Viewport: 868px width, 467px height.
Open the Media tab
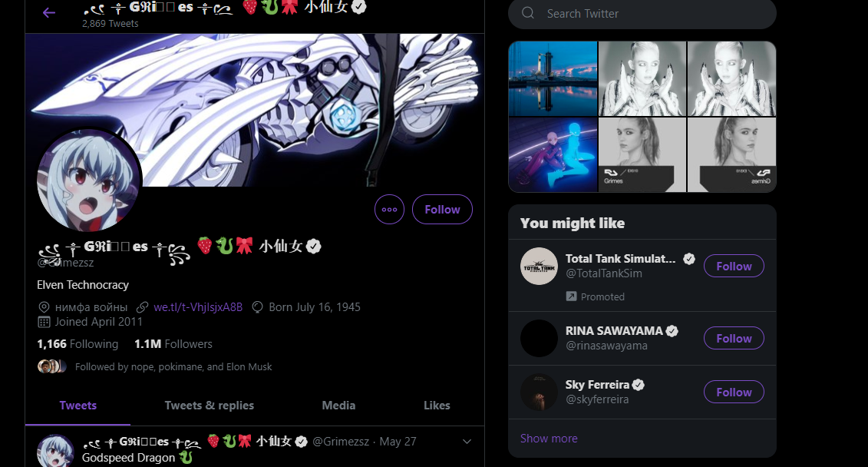click(338, 406)
